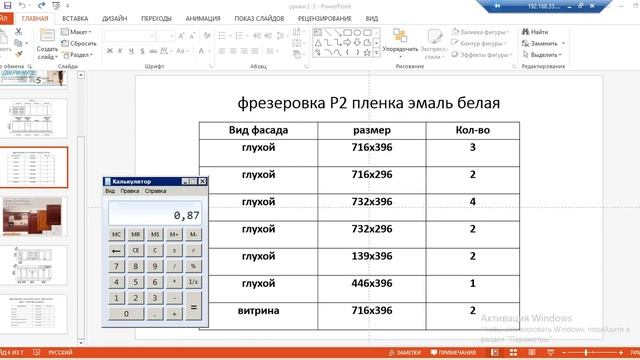640x360 pixels.
Task: Select the kitchen photo slide thumbnail
Action: [33, 216]
